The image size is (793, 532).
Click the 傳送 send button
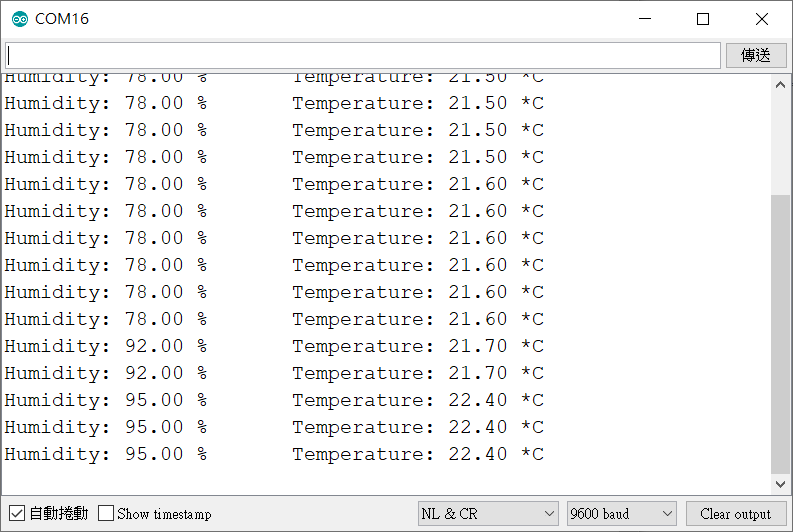756,55
